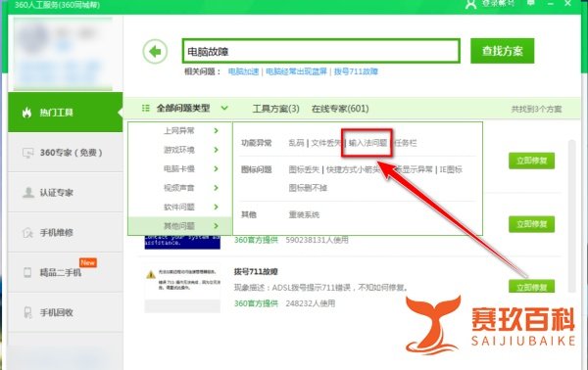The width and height of the screenshot is (588, 370).
Task: Expand the 游戏环境 category
Action: pyautogui.click(x=180, y=150)
